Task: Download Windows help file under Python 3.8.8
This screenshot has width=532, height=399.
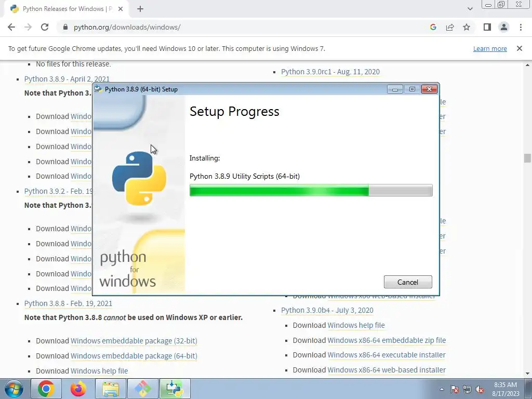Action: pos(99,371)
